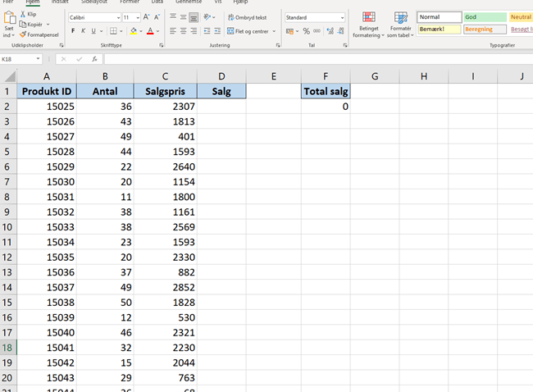Switch to the Data ribbon tab
Viewport: 533px width, 392px height.
coord(159,2)
